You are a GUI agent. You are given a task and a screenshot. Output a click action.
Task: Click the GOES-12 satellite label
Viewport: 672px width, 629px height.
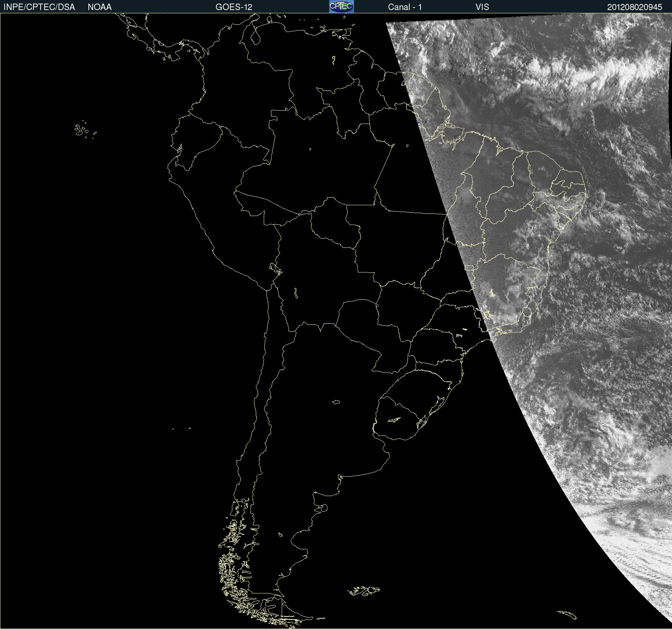click(x=234, y=7)
